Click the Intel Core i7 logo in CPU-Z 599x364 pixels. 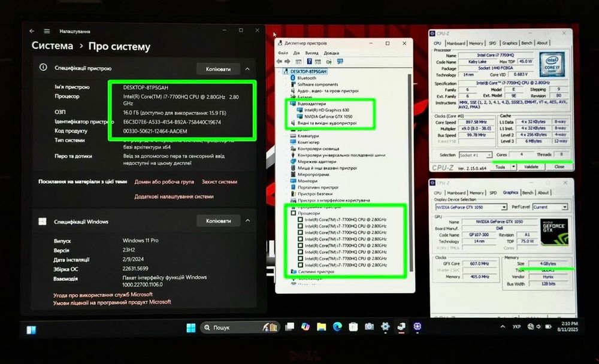[552, 64]
